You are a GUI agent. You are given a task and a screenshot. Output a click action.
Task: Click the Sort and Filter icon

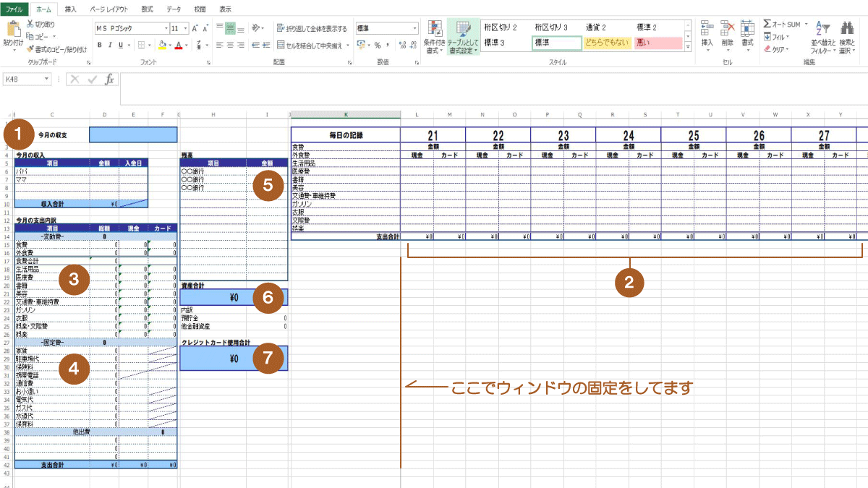822,36
